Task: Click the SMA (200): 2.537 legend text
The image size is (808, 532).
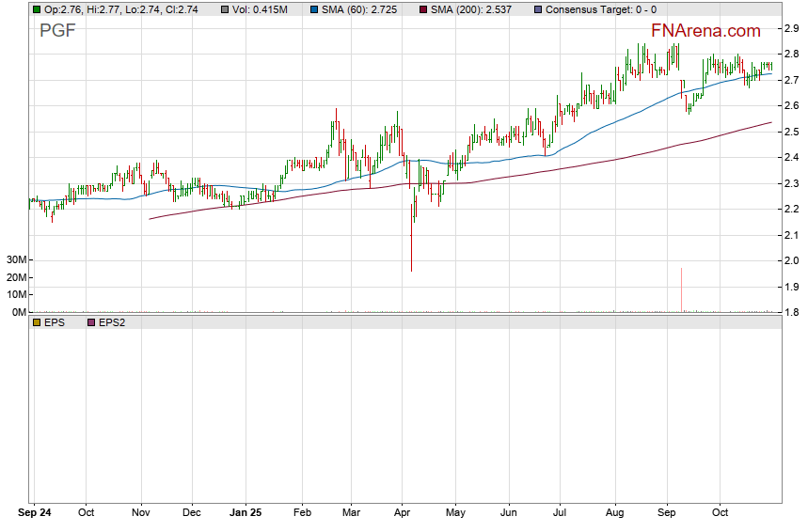Action: click(x=477, y=8)
